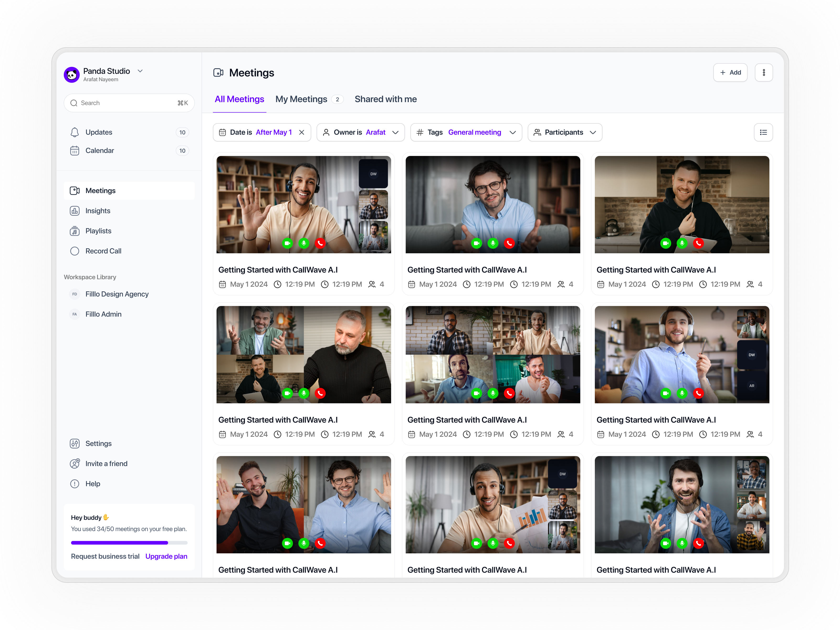The width and height of the screenshot is (840, 630).
Task: End call on third meeting thumbnail
Action: pyautogui.click(x=698, y=243)
